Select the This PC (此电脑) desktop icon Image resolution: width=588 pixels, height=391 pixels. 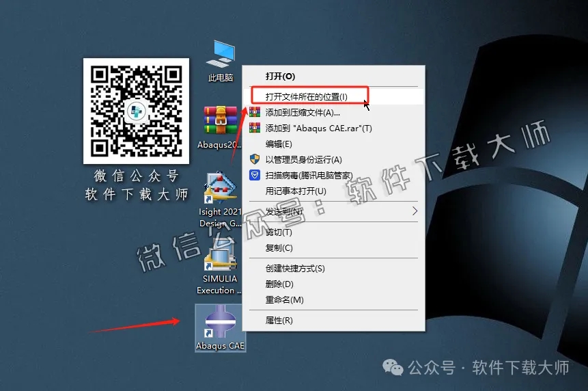pyautogui.click(x=221, y=61)
